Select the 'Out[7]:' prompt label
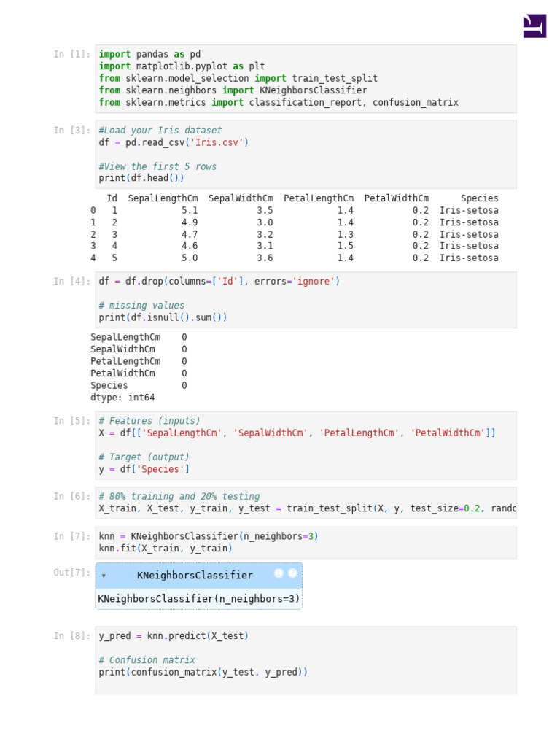 tap(72, 573)
